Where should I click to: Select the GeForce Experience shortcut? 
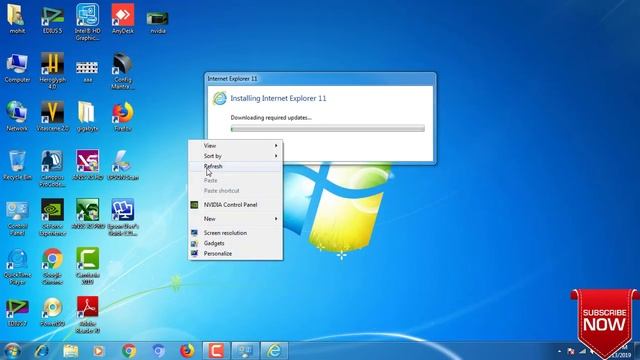(52, 218)
